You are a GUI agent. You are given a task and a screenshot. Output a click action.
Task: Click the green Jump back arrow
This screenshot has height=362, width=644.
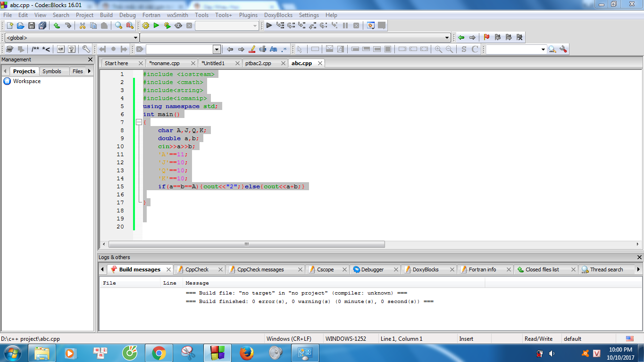461,37
